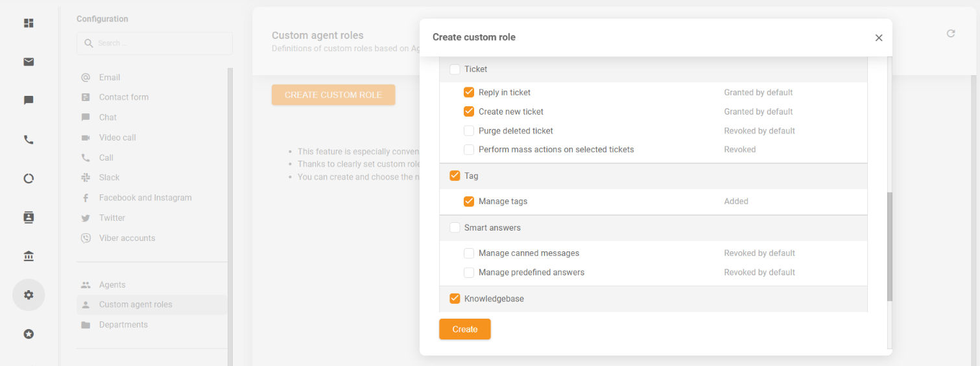Viewport: 980px width, 366px height.
Task: Open the Reports circle chart icon
Action: [x=29, y=179]
